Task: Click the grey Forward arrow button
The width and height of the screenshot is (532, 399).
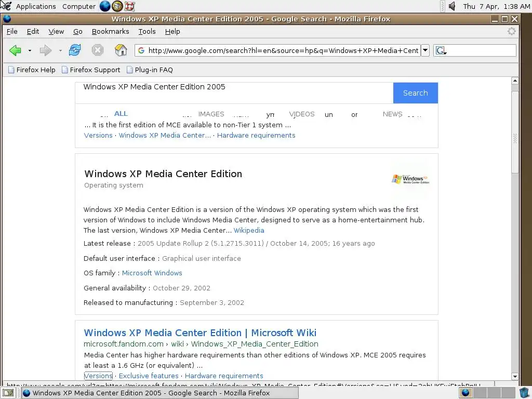Action: click(x=46, y=50)
